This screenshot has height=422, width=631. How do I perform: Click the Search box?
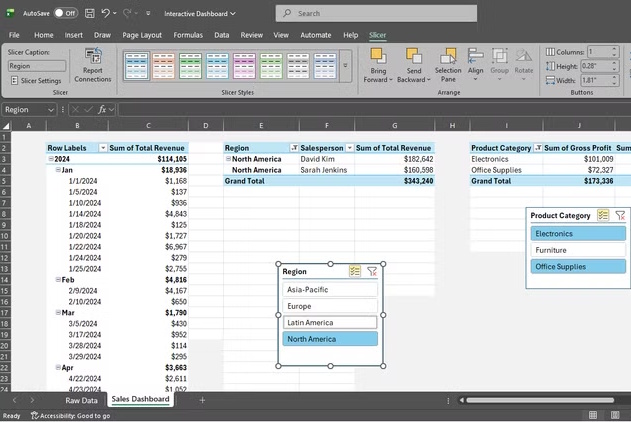(x=376, y=13)
